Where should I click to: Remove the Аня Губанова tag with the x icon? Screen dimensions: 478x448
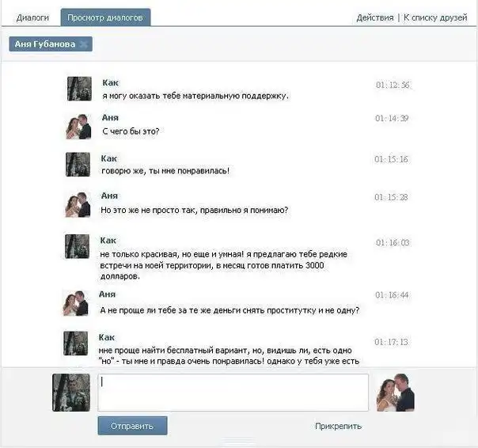tap(83, 44)
